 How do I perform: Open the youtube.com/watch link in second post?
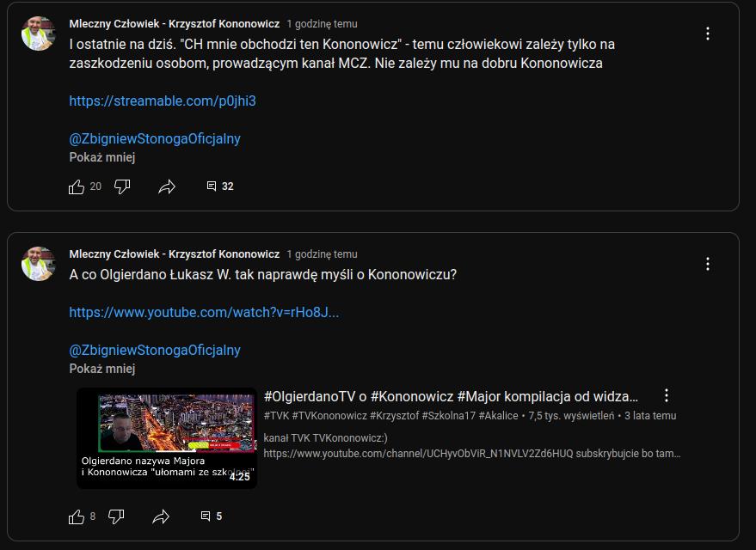[x=204, y=313]
